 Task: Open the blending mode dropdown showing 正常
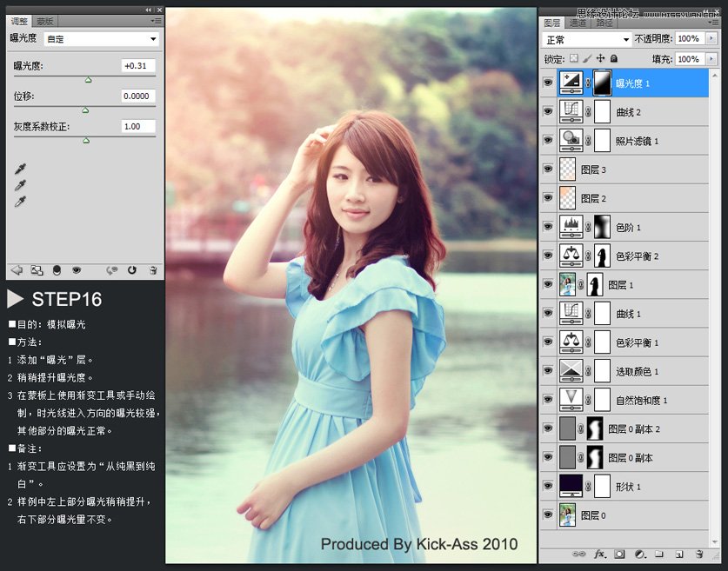pyautogui.click(x=585, y=38)
